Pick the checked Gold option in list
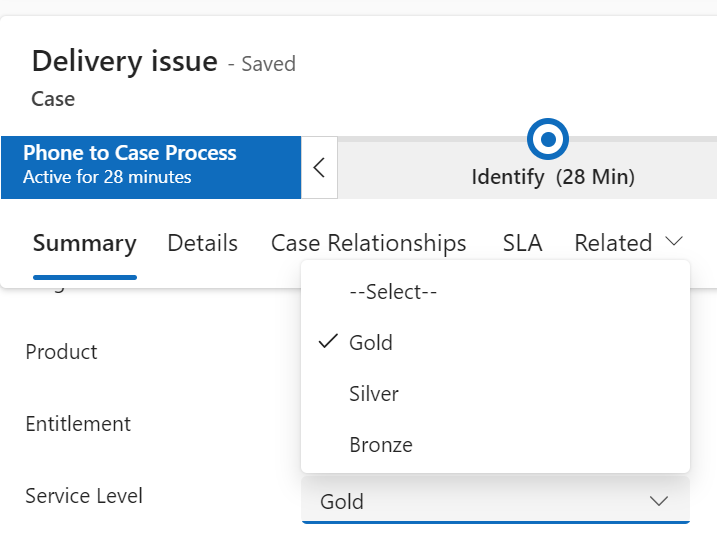Viewport: 717px width, 534px height. click(371, 343)
